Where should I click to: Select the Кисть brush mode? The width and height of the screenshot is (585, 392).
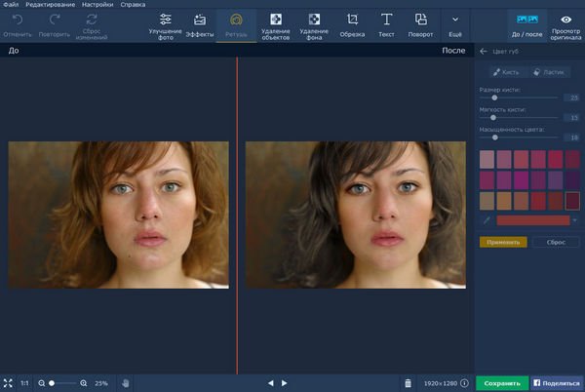pos(506,72)
